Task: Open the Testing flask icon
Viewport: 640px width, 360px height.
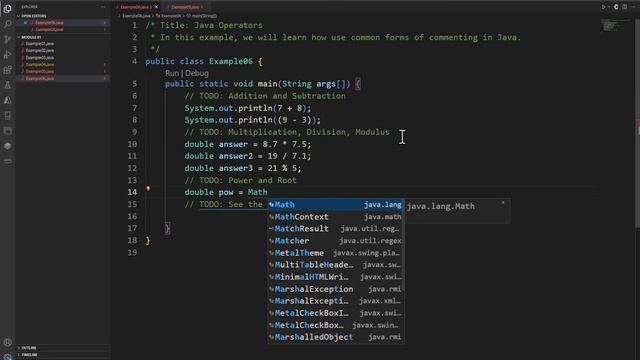Action: pyautogui.click(x=7, y=85)
